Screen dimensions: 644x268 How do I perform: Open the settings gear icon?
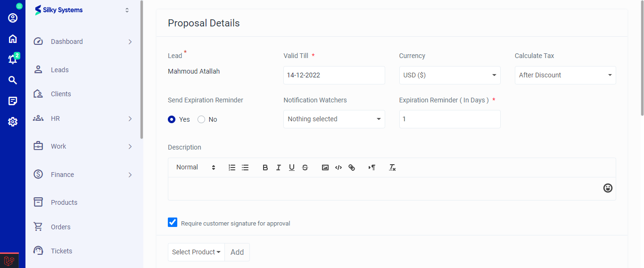[x=13, y=122]
